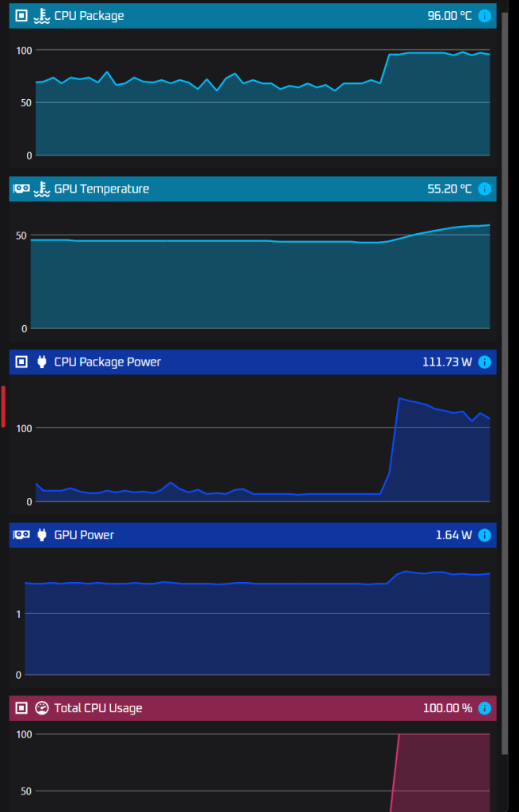Image resolution: width=519 pixels, height=812 pixels.
Task: Click the red marker on the left edge
Action: click(4, 406)
